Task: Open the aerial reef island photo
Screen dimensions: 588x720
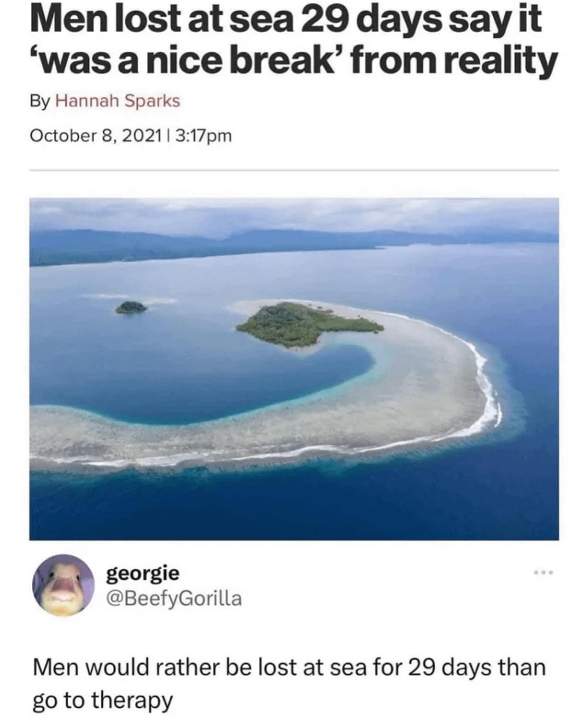Action: [294, 369]
